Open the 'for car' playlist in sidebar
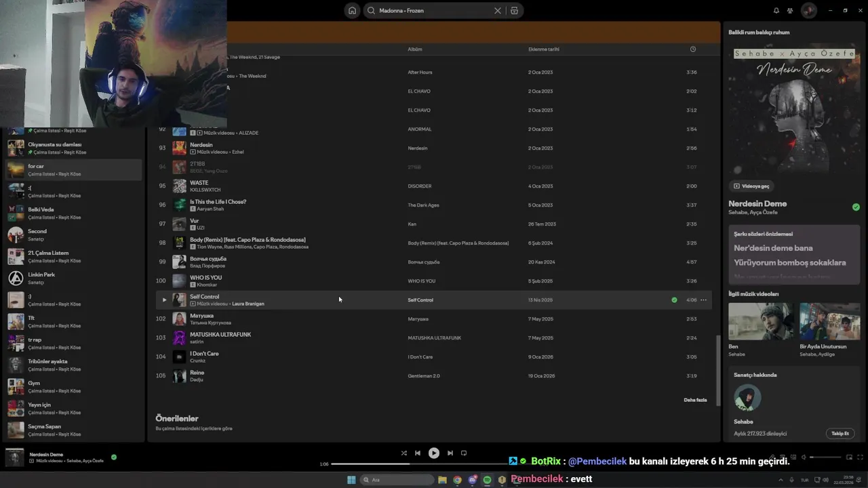This screenshot has width=868, height=488. click(74, 169)
